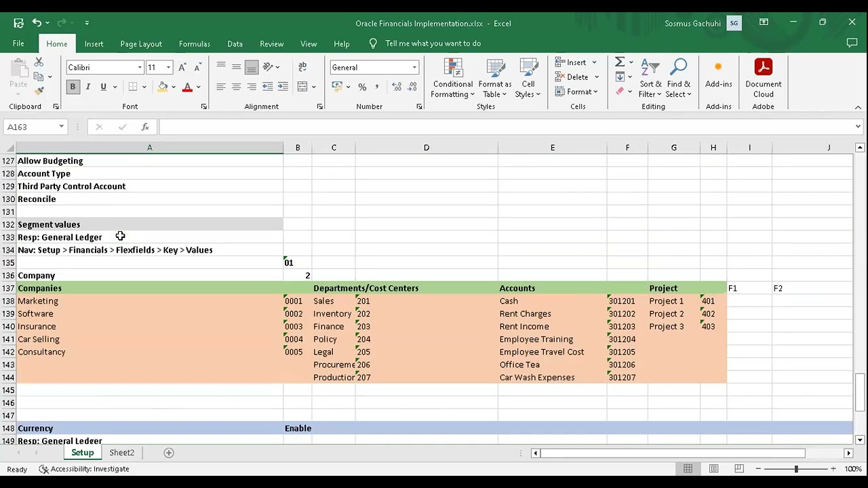Add a new sheet with plus icon
This screenshot has width=868, height=488.
(x=169, y=453)
